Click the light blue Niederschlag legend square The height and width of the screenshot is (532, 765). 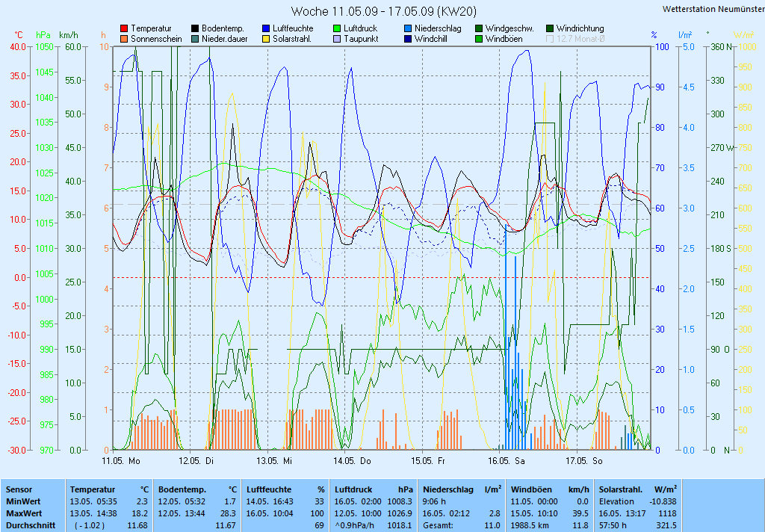[408, 28]
